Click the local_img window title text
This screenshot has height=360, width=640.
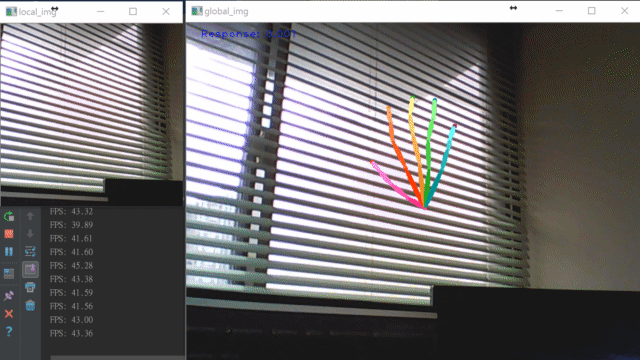pyautogui.click(x=38, y=12)
